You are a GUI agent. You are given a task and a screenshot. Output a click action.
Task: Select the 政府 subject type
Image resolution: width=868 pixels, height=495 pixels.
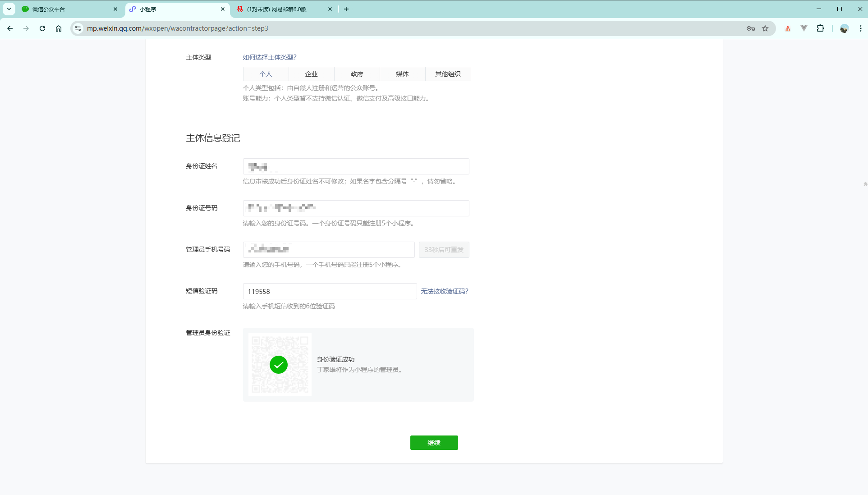click(357, 74)
